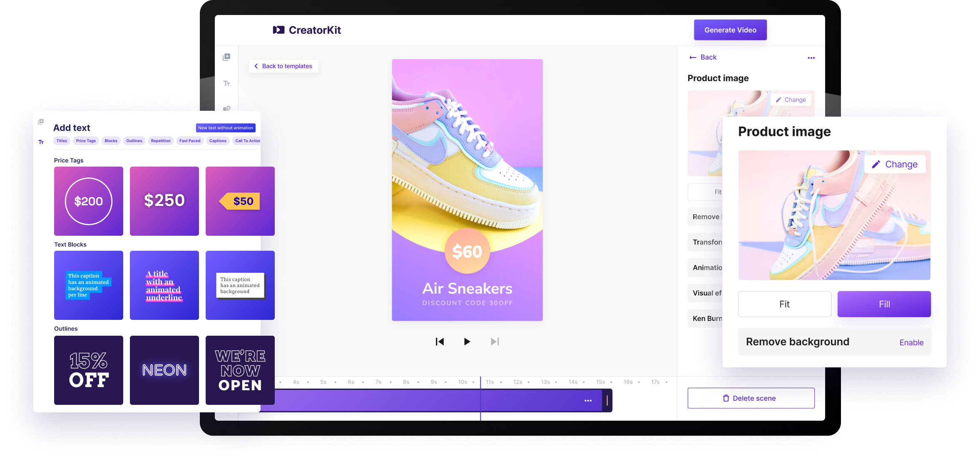Viewport: 980px width, 459px height.
Task: Play the video preview
Action: pyautogui.click(x=467, y=342)
